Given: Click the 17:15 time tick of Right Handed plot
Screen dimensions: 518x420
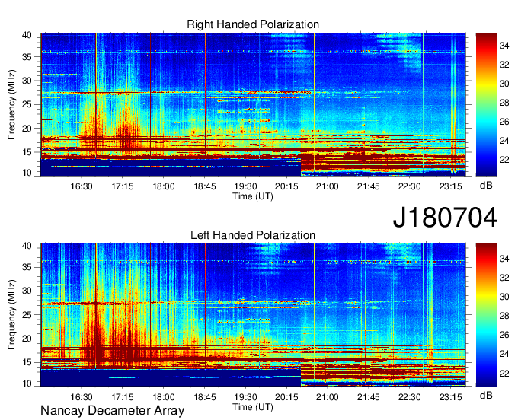Looking at the screenshot, I should (x=122, y=186).
